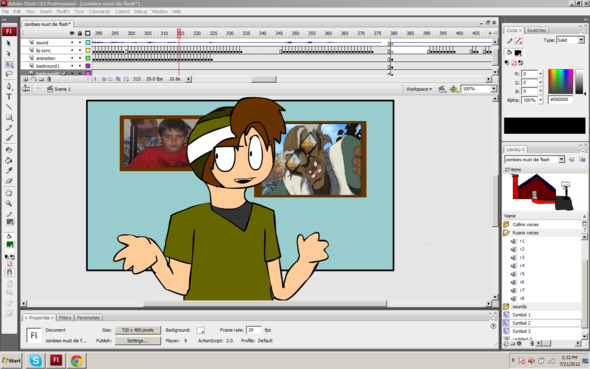The image size is (590, 369).
Task: Select the Rectangle tool
Action: pyautogui.click(x=9, y=117)
